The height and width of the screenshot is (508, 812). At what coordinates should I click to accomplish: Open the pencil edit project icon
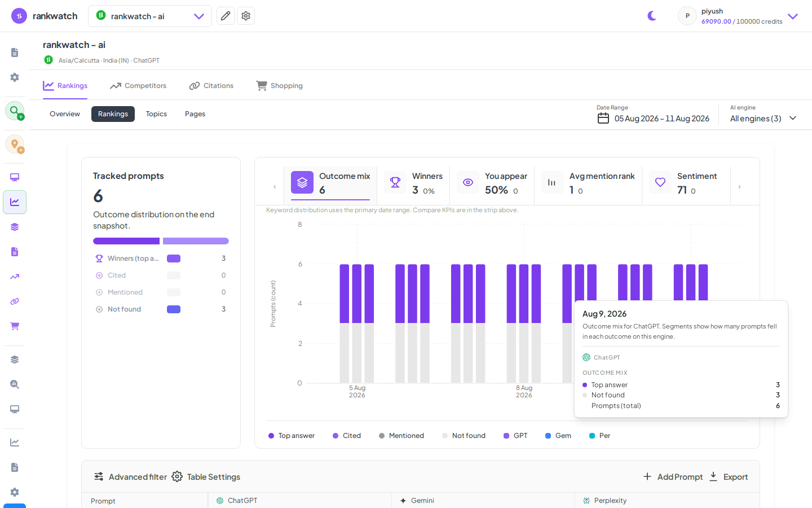pyautogui.click(x=226, y=16)
